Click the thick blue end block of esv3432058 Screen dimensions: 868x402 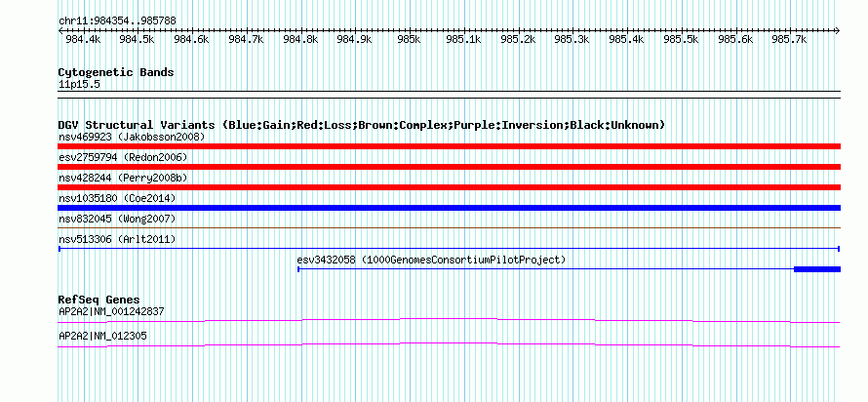817,269
